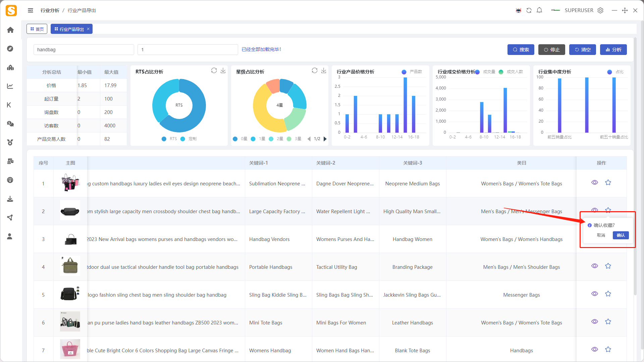This screenshot has height=362, width=644.
Task: Click the 搜索 button
Action: click(521, 50)
